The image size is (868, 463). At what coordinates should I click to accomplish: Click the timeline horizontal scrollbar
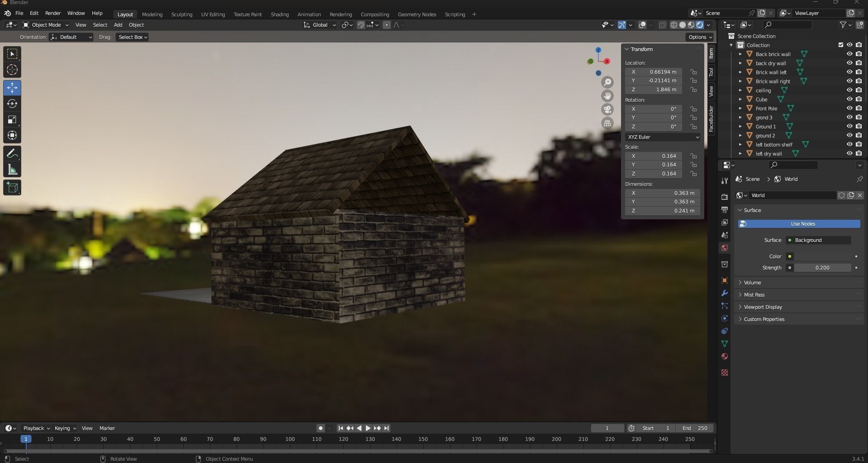point(357,451)
